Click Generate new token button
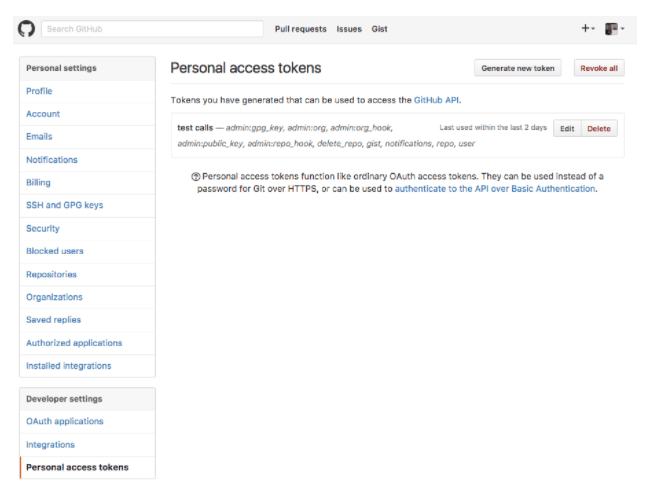Viewport: 656px width, 493px height. pos(518,68)
